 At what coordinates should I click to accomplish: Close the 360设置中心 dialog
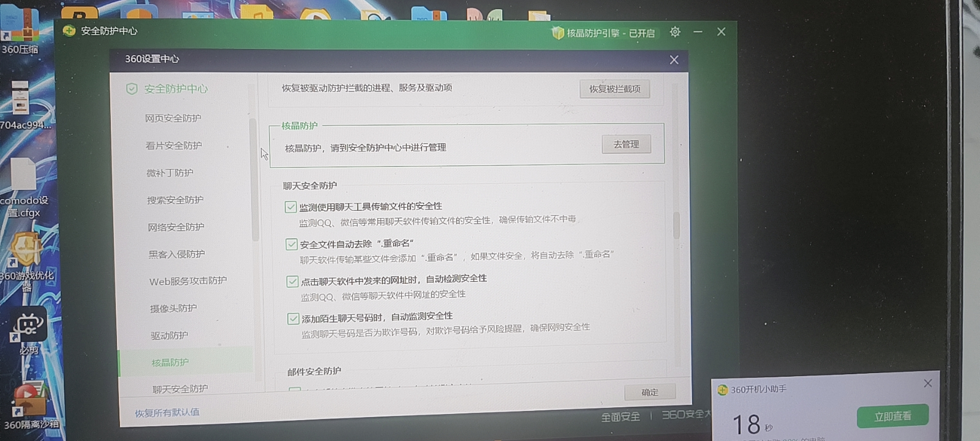coord(674,60)
